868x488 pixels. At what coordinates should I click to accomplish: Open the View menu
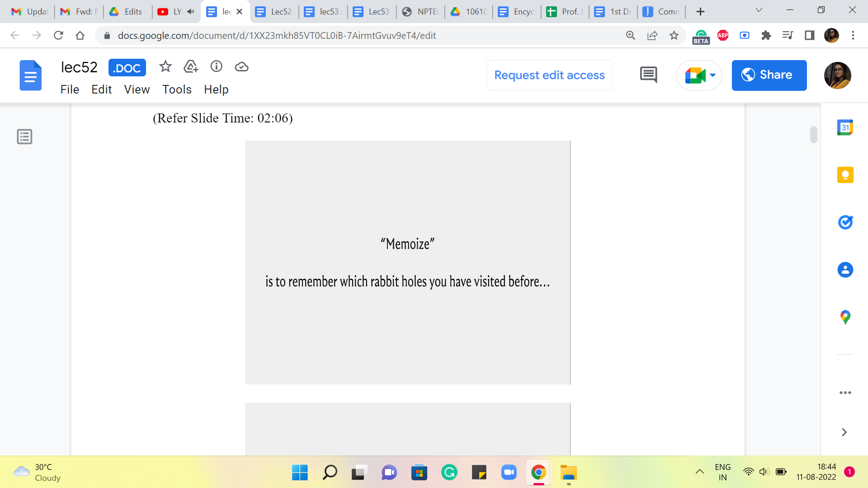point(137,89)
